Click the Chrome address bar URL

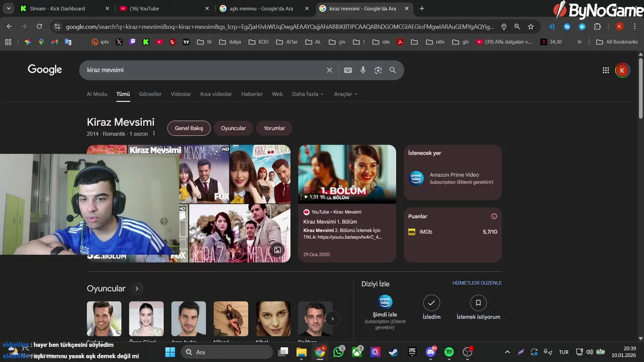pyautogui.click(x=280, y=27)
